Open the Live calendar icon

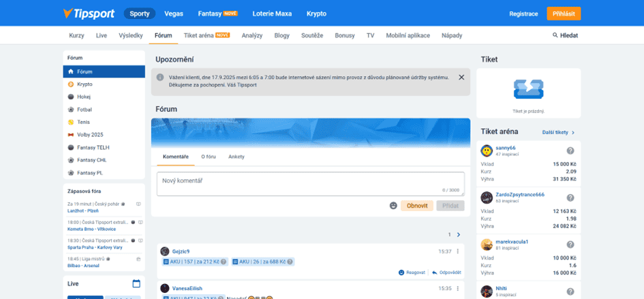[136, 283]
